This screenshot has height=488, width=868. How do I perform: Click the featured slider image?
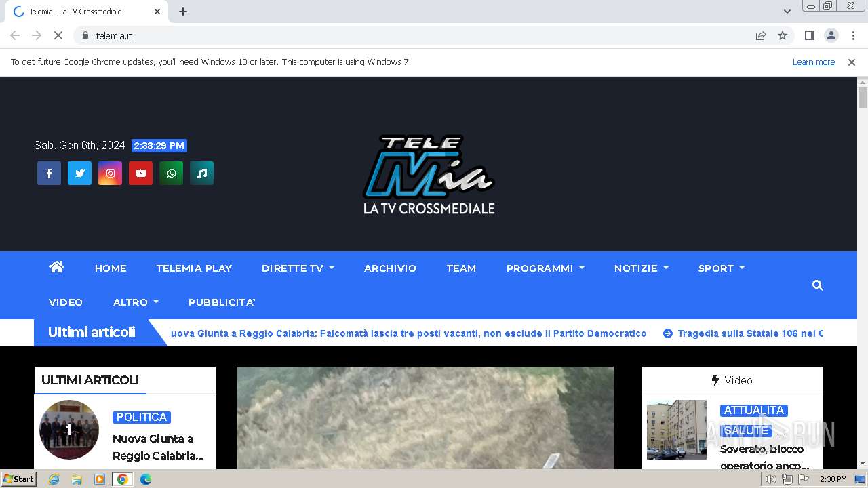425,418
